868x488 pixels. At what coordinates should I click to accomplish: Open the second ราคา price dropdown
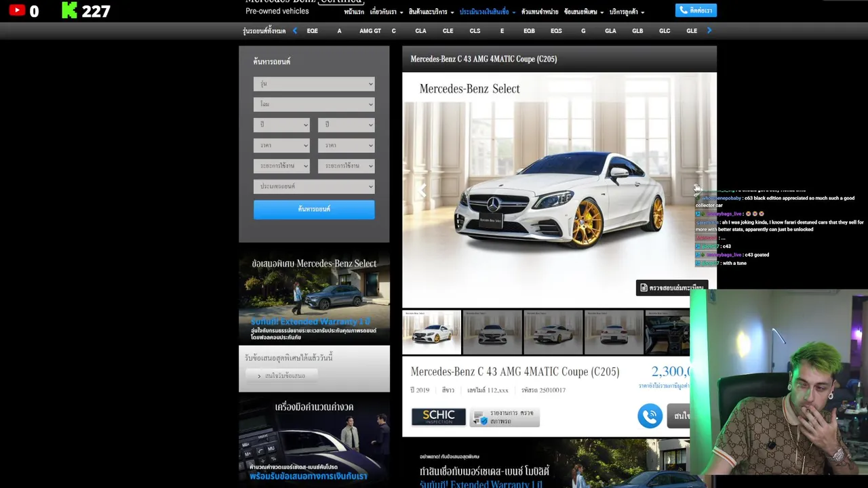[347, 145]
